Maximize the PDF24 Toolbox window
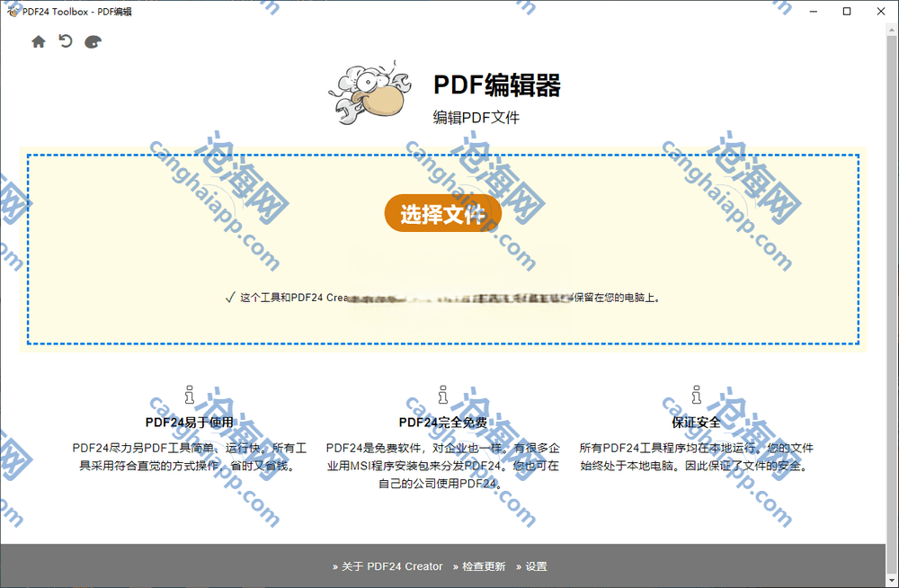Viewport: 899px width, 588px height. (x=847, y=11)
